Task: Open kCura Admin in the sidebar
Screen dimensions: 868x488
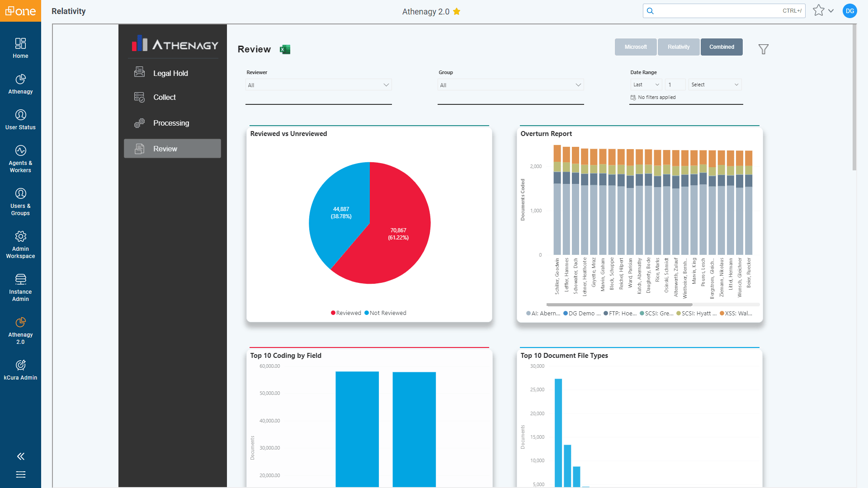Action: click(20, 370)
